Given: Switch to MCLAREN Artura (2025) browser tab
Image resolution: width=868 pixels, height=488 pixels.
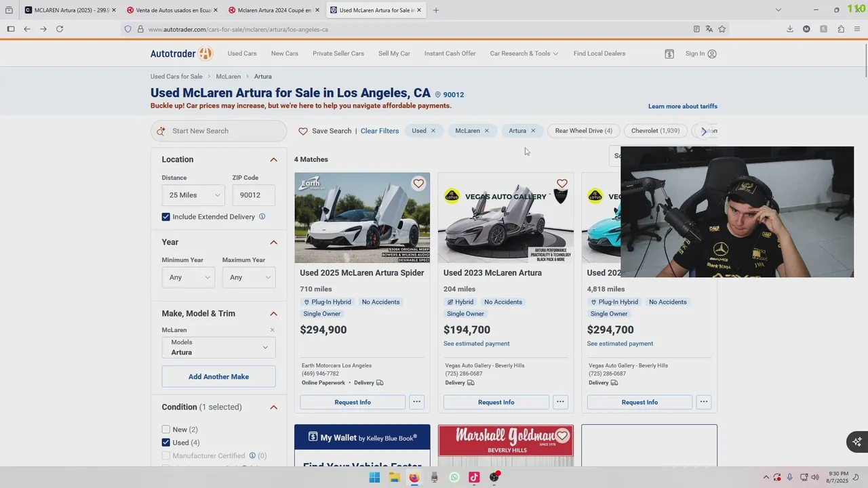Looking at the screenshot, I should pyautogui.click(x=70, y=10).
